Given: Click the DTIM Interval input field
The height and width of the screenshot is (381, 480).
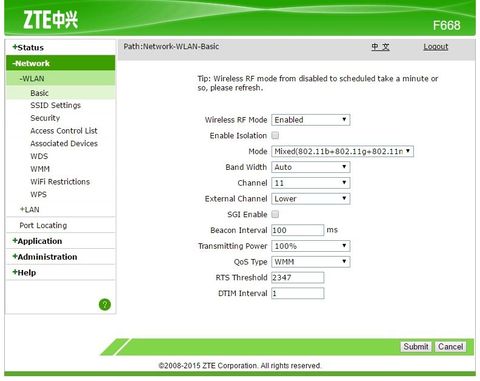Looking at the screenshot, I should 297,293.
